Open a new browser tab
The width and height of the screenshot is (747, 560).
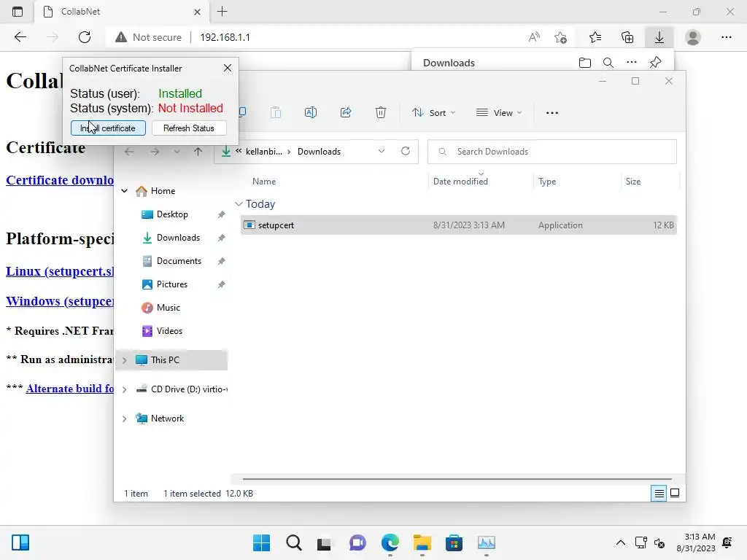(x=222, y=12)
